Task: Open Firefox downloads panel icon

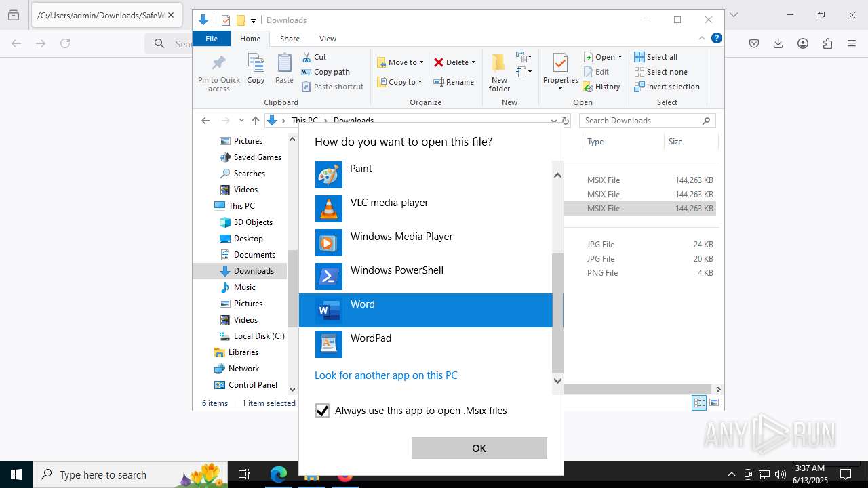Action: click(778, 43)
